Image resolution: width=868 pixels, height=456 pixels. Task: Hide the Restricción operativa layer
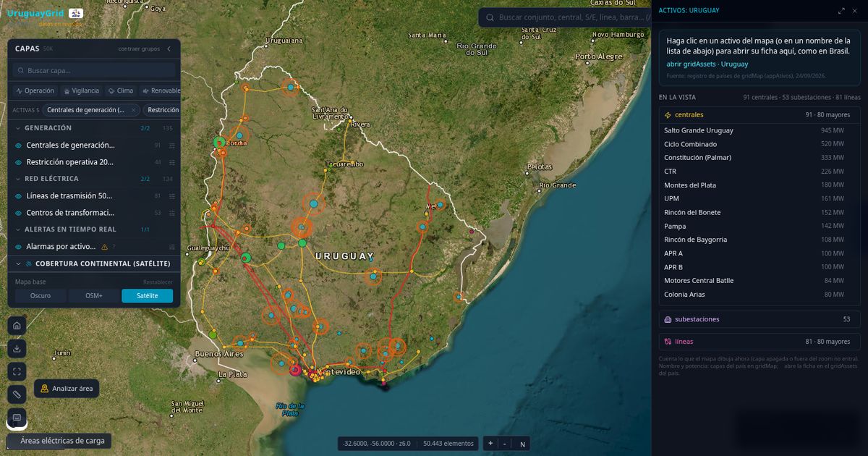click(19, 162)
